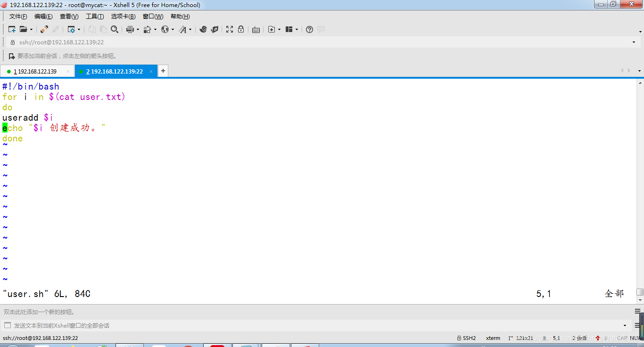Open the 窗口(W) menu

click(153, 17)
